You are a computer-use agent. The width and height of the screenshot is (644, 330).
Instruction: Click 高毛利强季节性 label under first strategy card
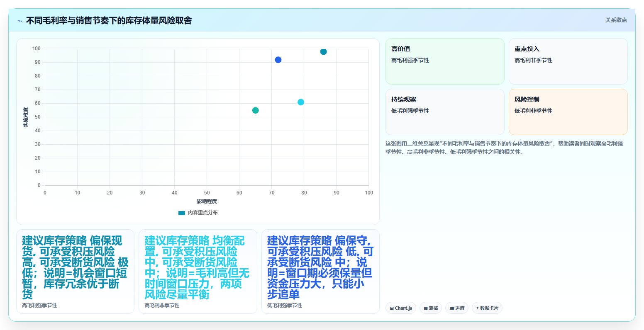pos(39,306)
